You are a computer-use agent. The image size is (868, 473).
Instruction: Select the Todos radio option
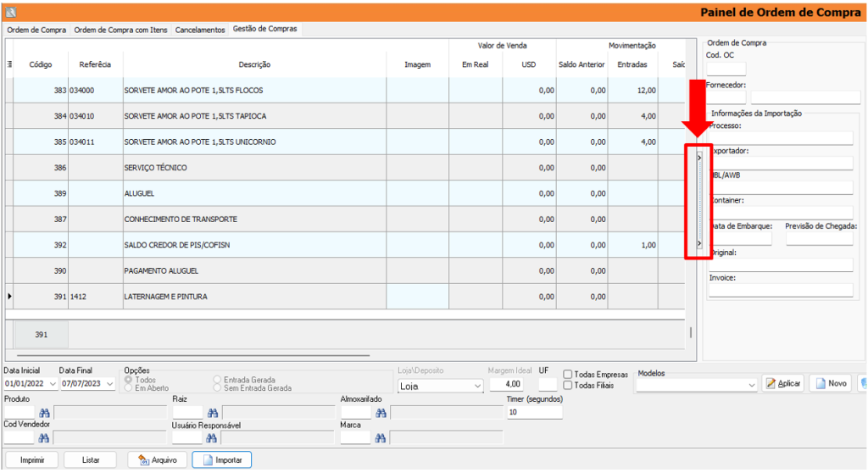(129, 380)
